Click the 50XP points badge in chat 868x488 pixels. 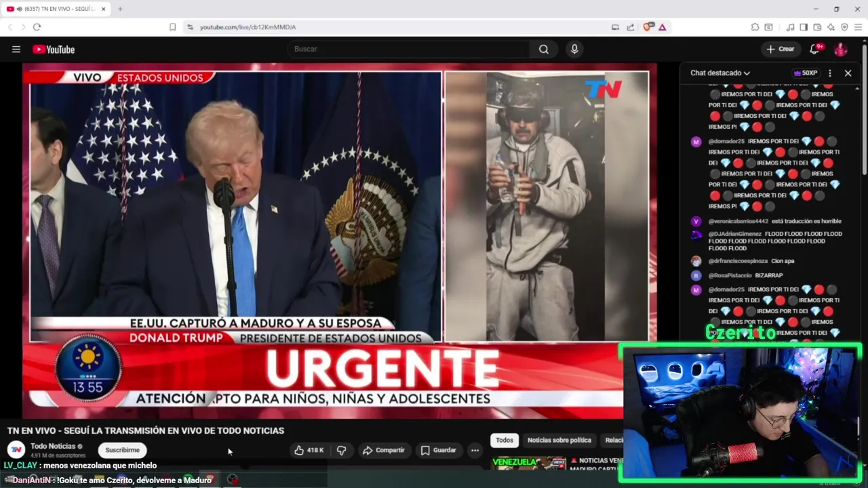[805, 73]
